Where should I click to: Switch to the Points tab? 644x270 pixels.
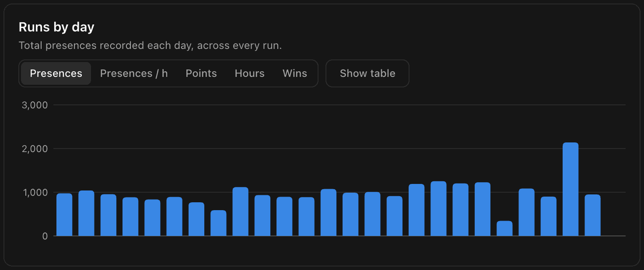coord(201,73)
